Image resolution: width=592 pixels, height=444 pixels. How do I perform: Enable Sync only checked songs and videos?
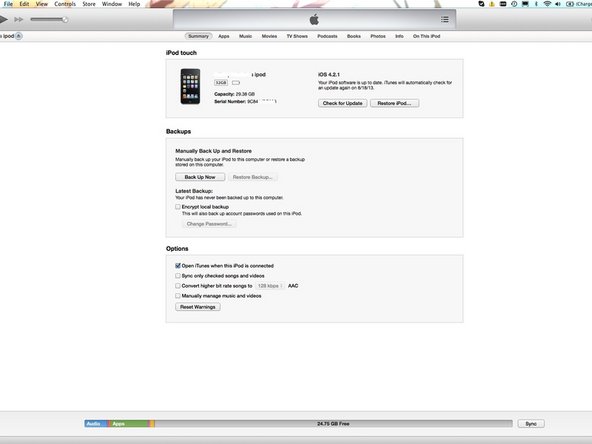point(177,276)
